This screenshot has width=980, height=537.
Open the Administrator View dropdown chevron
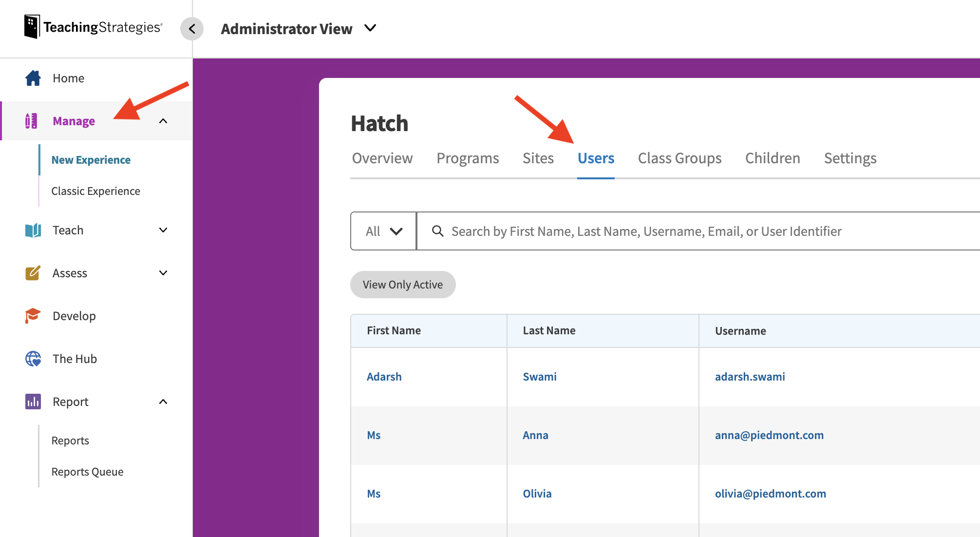coord(370,28)
